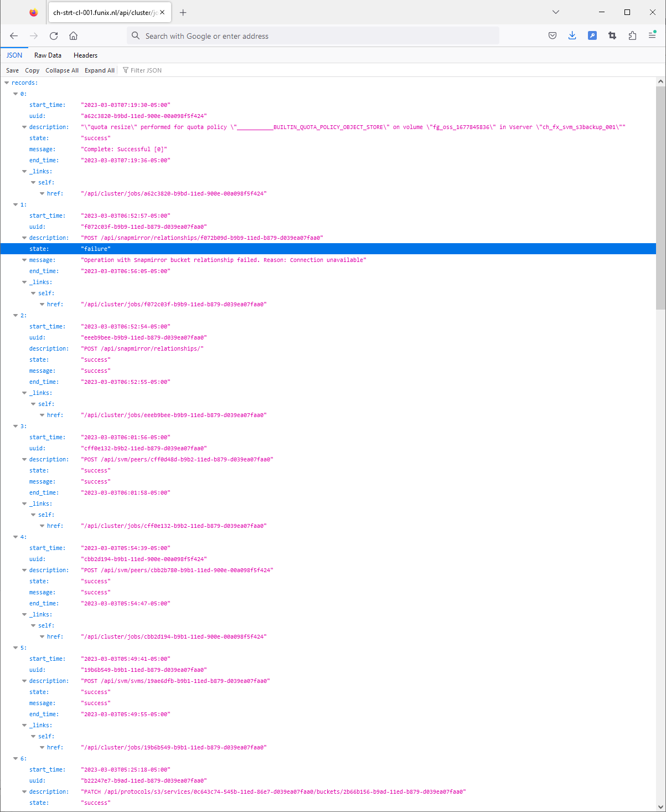The image size is (666, 812).
Task: Switch to the JSON viewer tab
Action: tap(14, 55)
